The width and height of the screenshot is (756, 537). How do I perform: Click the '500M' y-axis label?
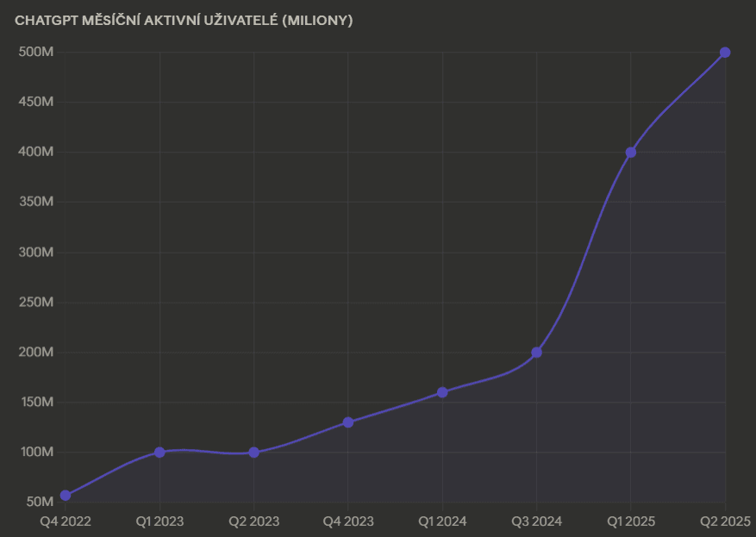[x=36, y=52]
